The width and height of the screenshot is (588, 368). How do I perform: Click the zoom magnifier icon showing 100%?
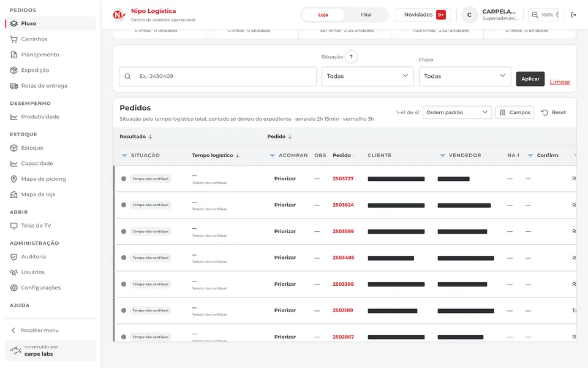tap(535, 15)
